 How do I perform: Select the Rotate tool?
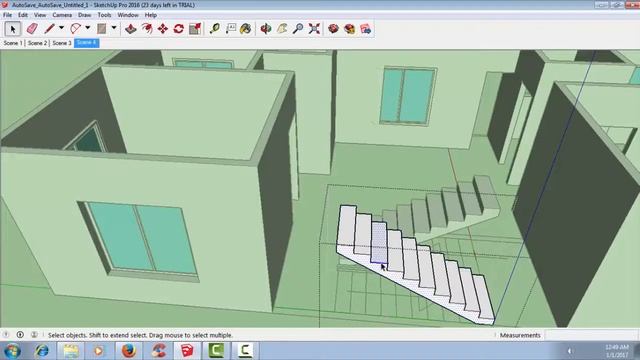[x=179, y=29]
